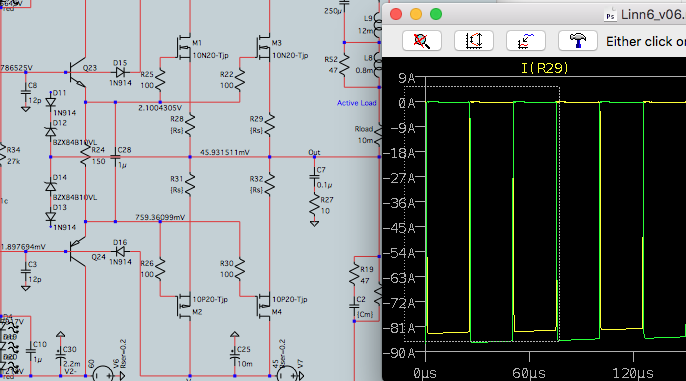Viewport: 686px width, 381px height.
Task: Select capacitor C28 1µ symbol
Action: (x=116, y=157)
